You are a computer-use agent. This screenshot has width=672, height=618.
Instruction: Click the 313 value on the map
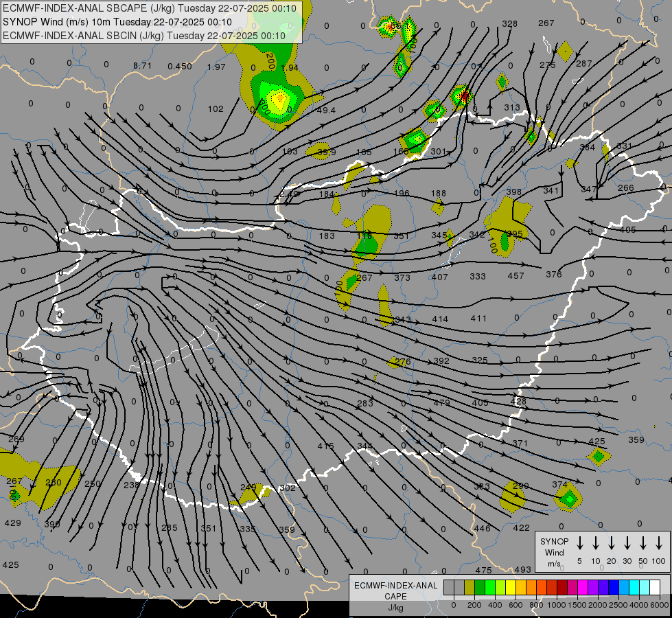click(x=511, y=107)
